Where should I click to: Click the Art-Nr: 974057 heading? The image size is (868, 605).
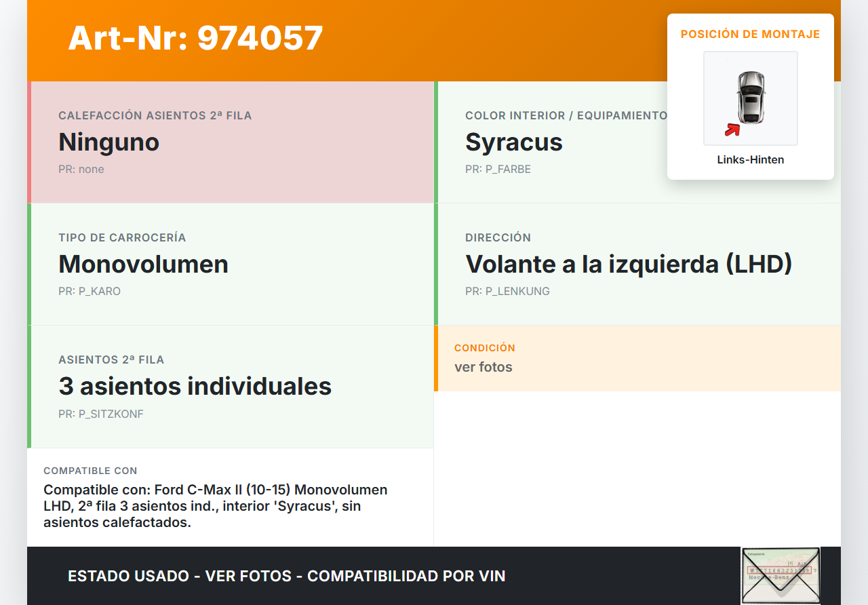[x=195, y=38]
